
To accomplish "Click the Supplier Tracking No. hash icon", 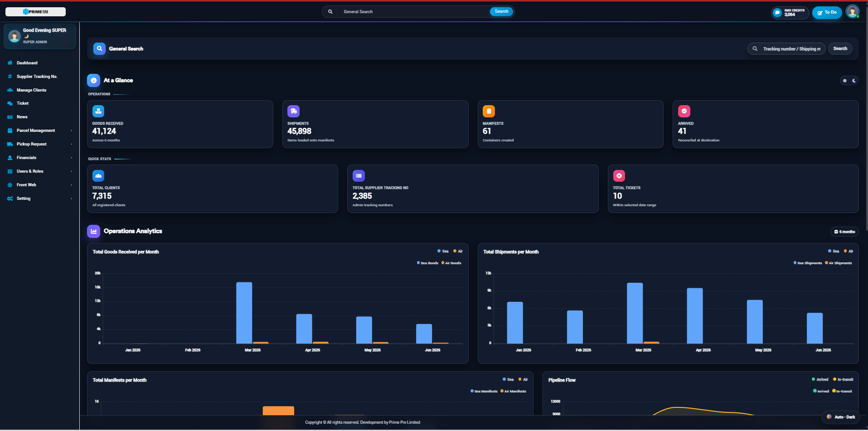I will point(10,77).
